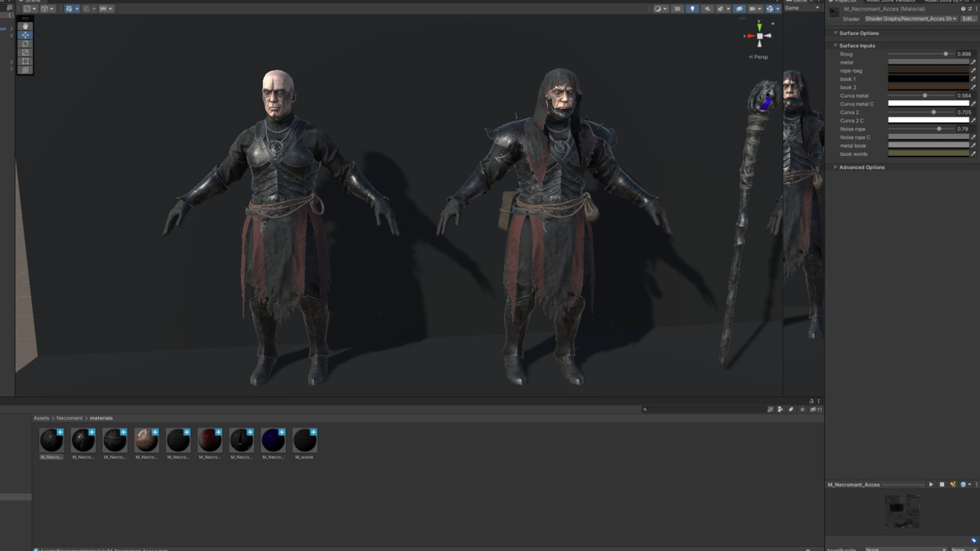This screenshot has width=980, height=551.
Task: Open the handle rotation global/local dropdown
Action: tap(47, 9)
